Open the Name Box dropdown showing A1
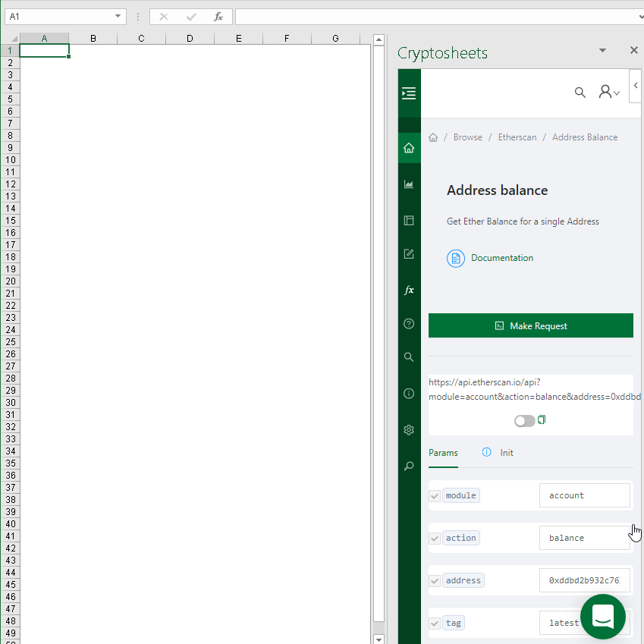 (118, 15)
